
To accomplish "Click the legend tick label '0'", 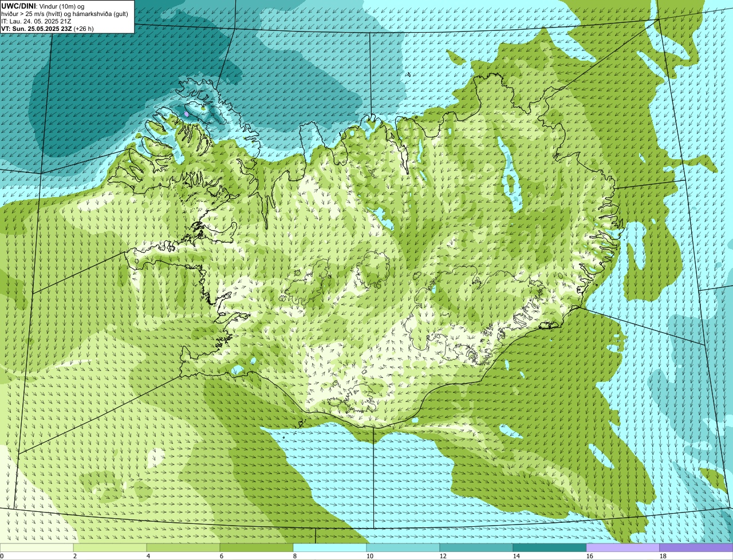I will pyautogui.click(x=2, y=556).
